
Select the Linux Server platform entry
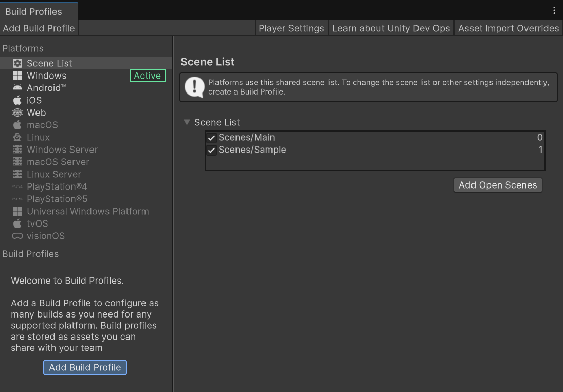pos(86,174)
